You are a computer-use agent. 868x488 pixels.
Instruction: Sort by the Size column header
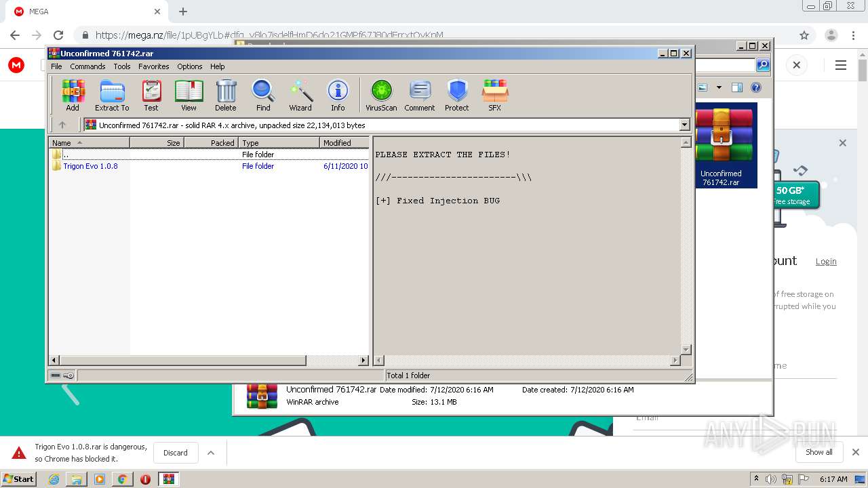point(157,142)
